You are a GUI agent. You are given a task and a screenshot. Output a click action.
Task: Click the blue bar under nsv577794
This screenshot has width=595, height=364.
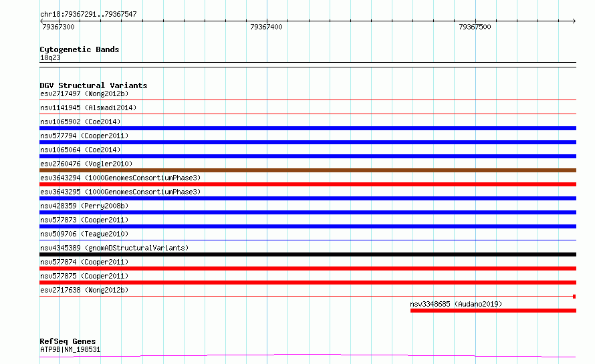[308, 142]
